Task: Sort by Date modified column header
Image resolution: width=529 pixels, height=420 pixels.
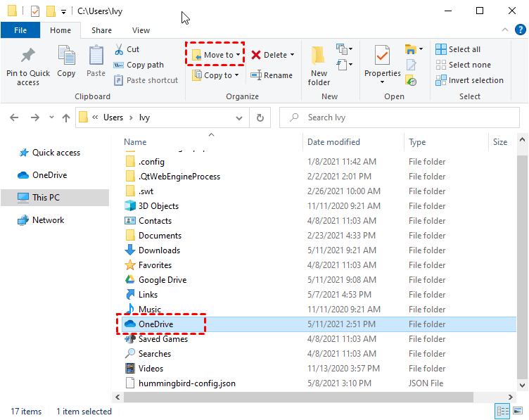Action: pyautogui.click(x=333, y=142)
